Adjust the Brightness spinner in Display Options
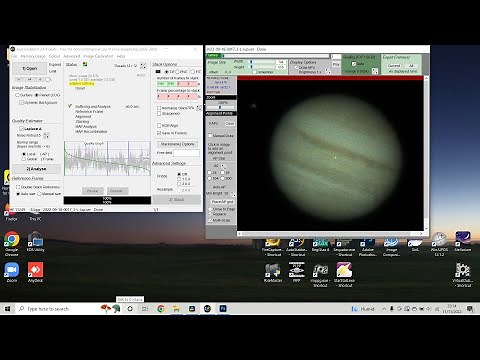Screen dimensions: 480x360 (x=328, y=71)
